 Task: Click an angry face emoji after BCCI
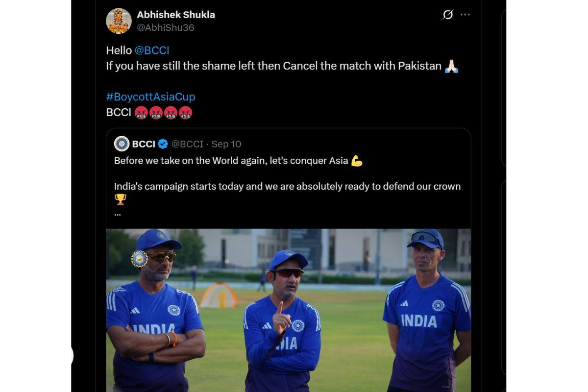point(142,112)
